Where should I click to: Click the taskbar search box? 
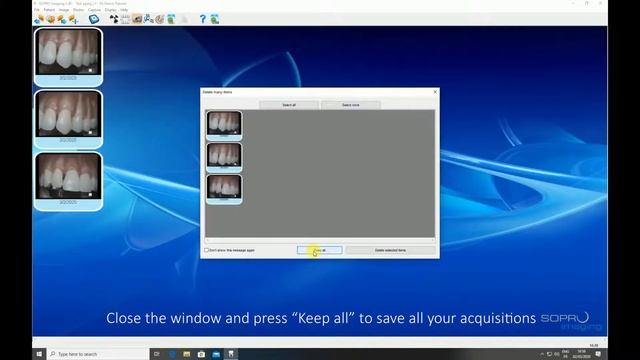(x=98, y=354)
